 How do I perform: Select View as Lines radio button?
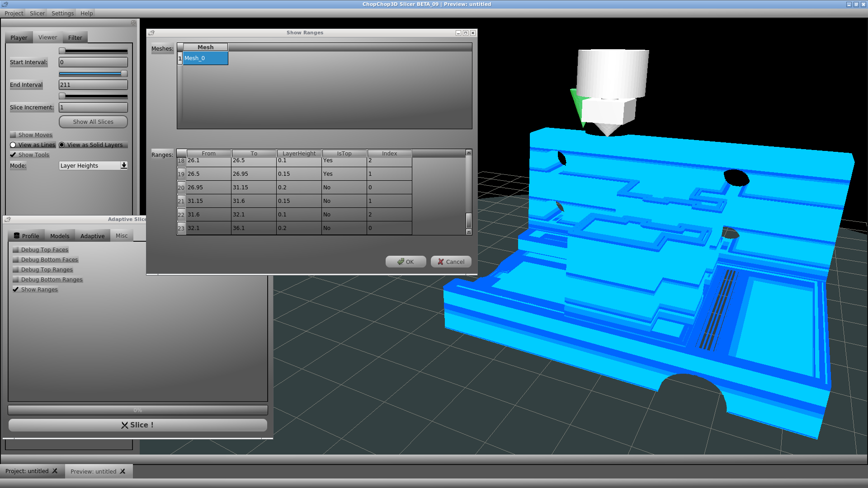[13, 145]
